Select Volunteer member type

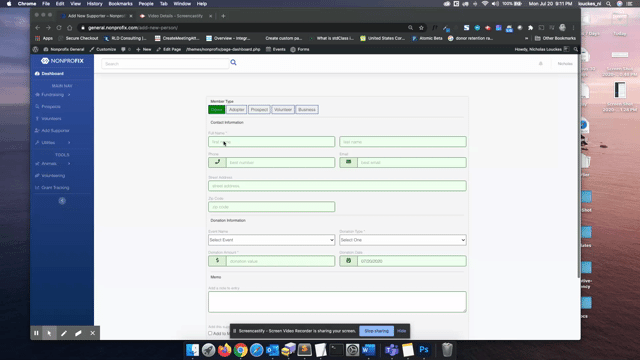(283, 109)
